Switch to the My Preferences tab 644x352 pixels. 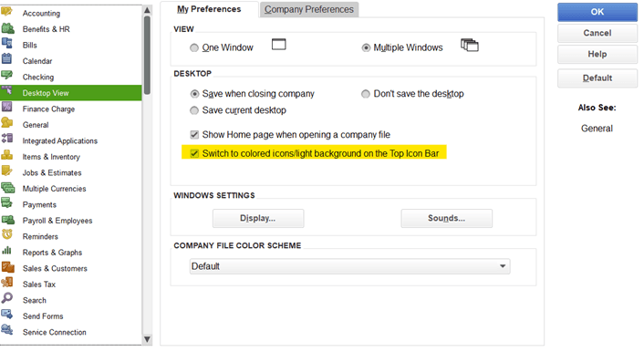(209, 9)
